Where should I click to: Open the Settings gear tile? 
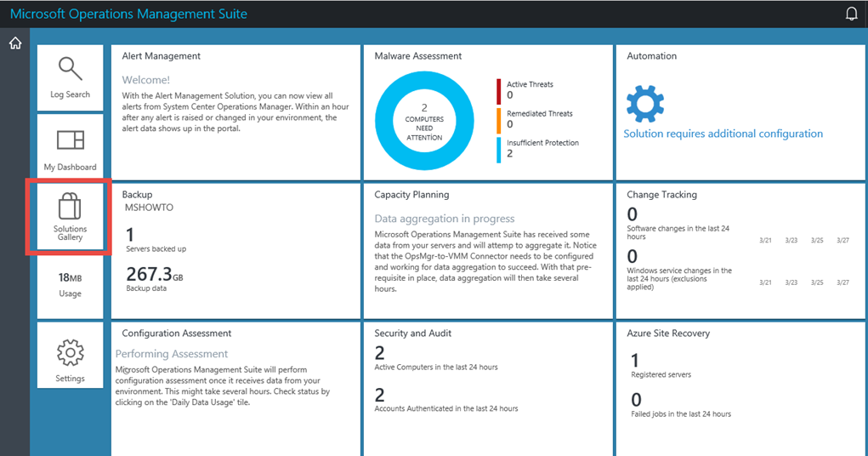(x=71, y=355)
